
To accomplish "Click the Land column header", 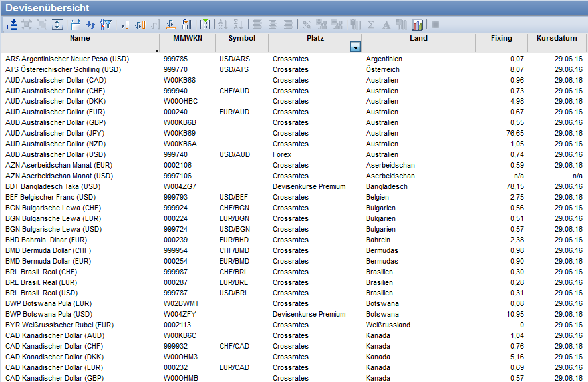I will coord(418,39).
